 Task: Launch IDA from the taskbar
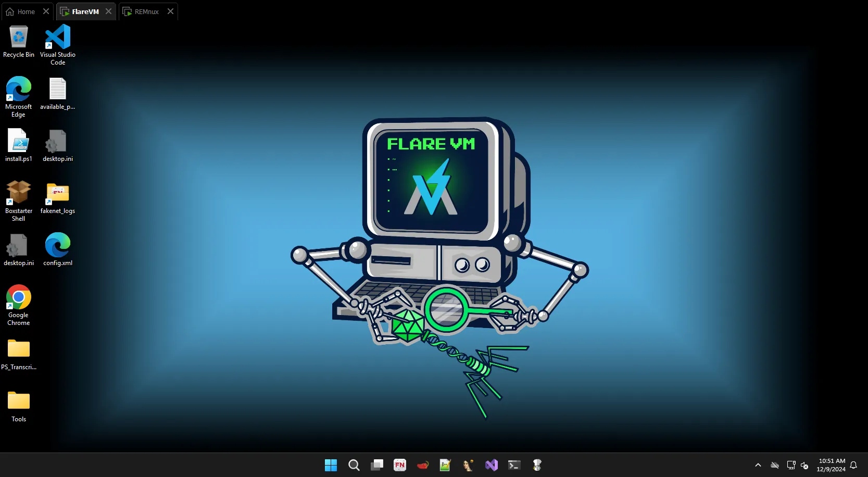(468, 465)
